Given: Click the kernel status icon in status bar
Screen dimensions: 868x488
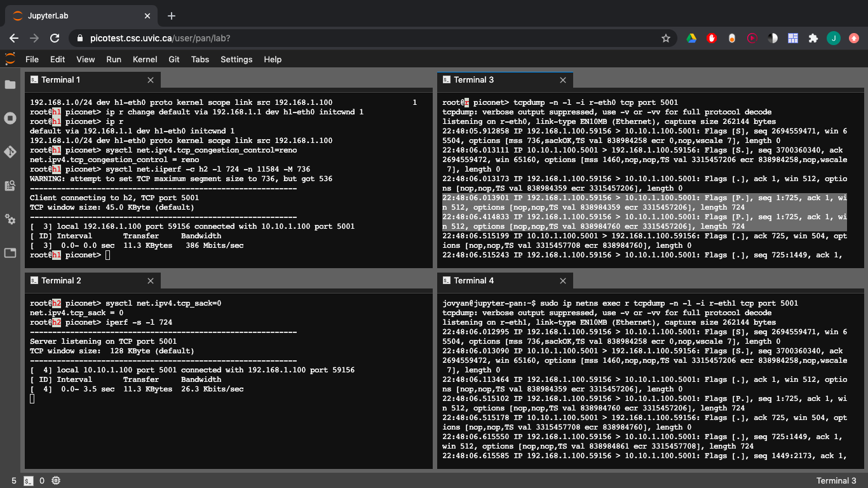Looking at the screenshot, I should tap(56, 480).
